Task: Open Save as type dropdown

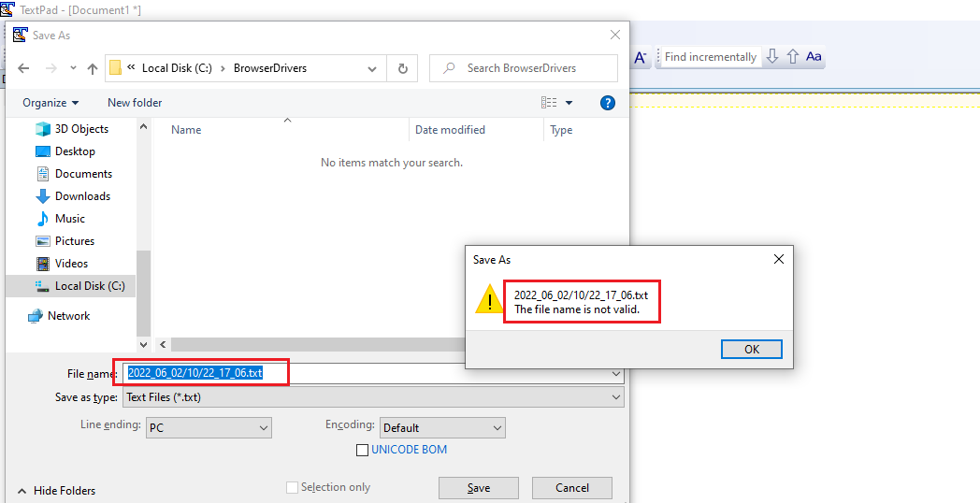Action: click(373, 396)
